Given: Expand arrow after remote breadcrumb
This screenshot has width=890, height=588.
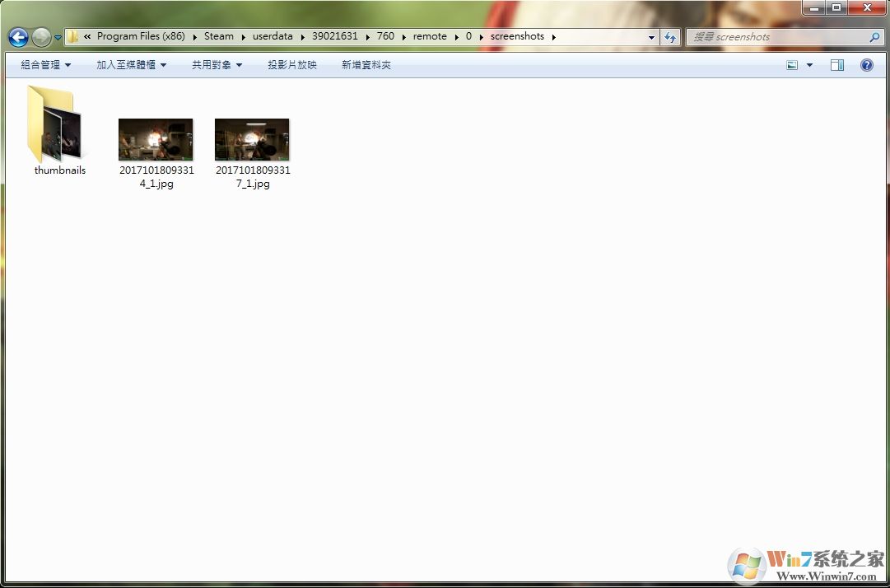Looking at the screenshot, I should (456, 37).
